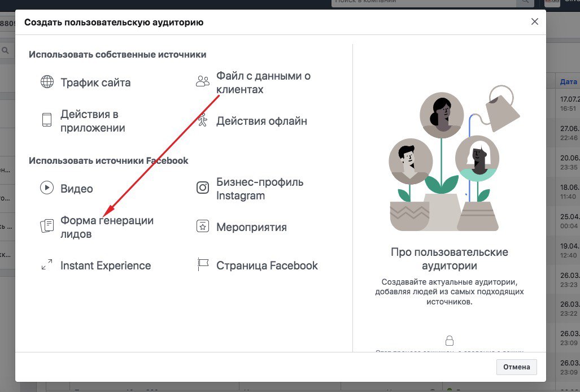Click the plants and people illustration

click(455, 159)
